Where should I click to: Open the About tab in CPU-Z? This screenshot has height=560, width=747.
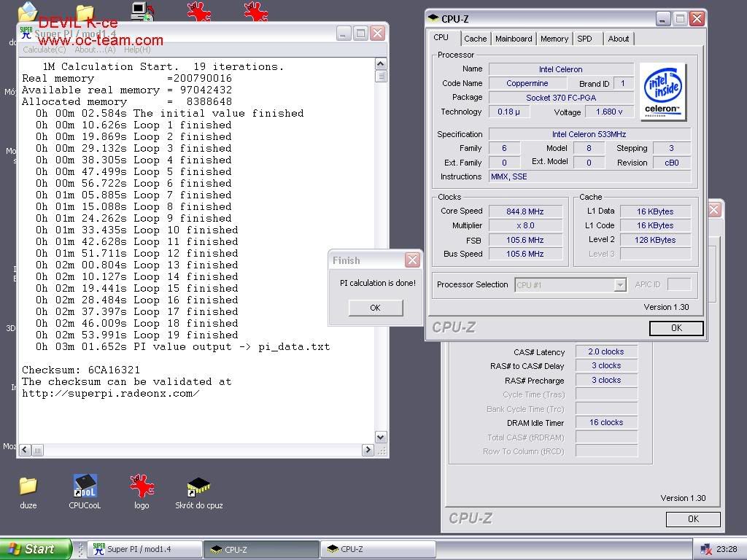(619, 39)
